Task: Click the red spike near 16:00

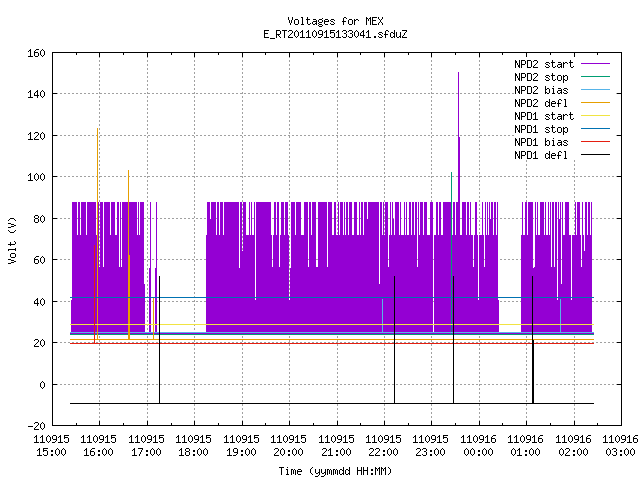Action: tap(95, 294)
